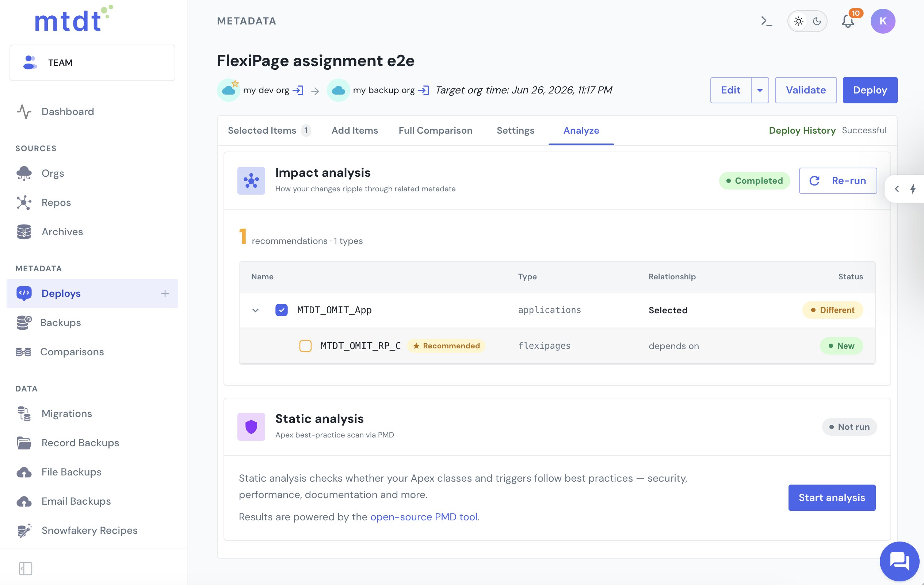Click the Edit button

(x=730, y=90)
